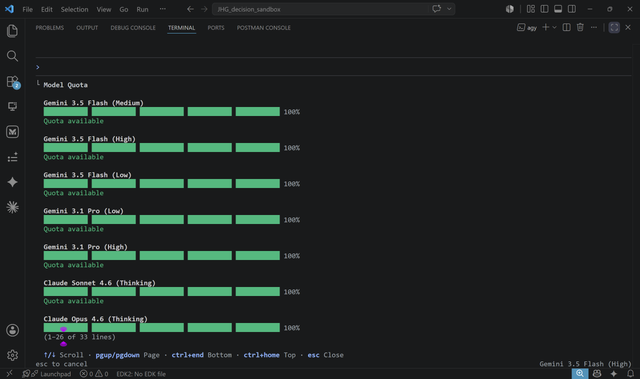This screenshot has height=379, width=640.
Task: Click the Gemini 3.5 Flash (Medium) quota bar
Action: [162, 112]
